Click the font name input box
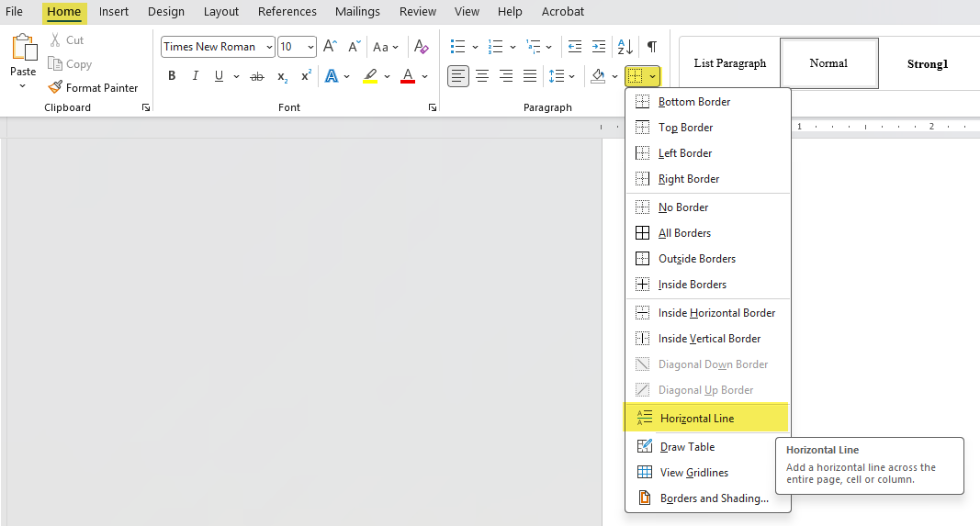The height and width of the screenshot is (526, 980). [x=212, y=47]
